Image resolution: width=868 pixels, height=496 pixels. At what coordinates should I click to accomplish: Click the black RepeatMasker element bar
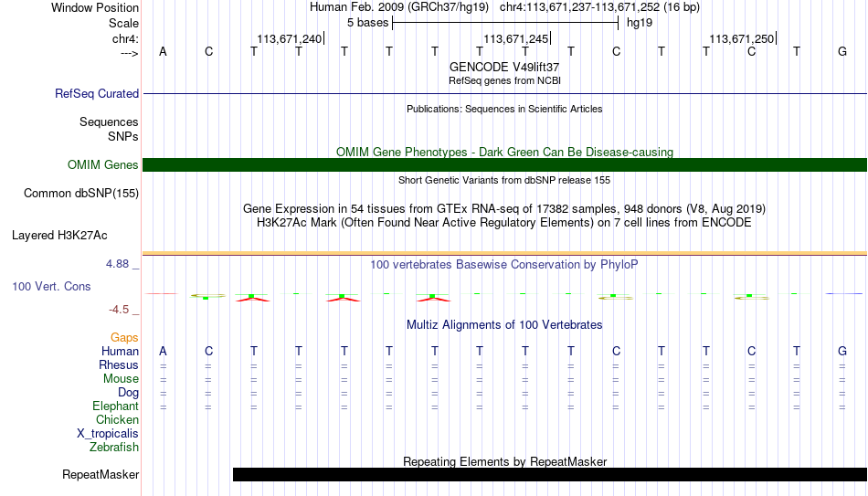coord(550,474)
